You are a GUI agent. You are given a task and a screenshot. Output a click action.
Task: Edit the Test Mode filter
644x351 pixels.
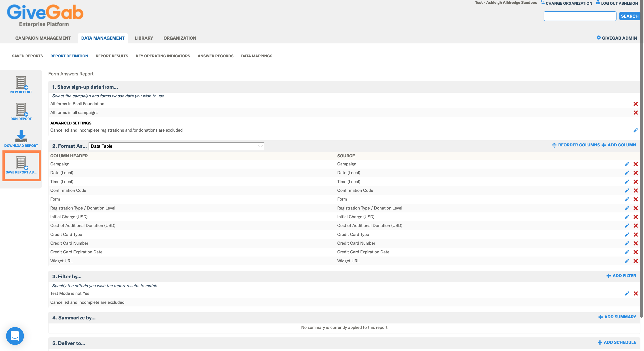tap(627, 293)
